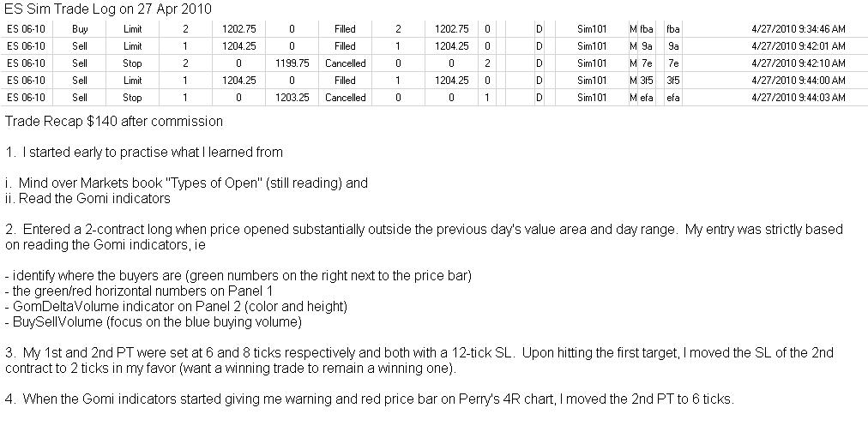Click the Buy cell in first row
The width and height of the screenshot is (868, 444).
coord(80,29)
